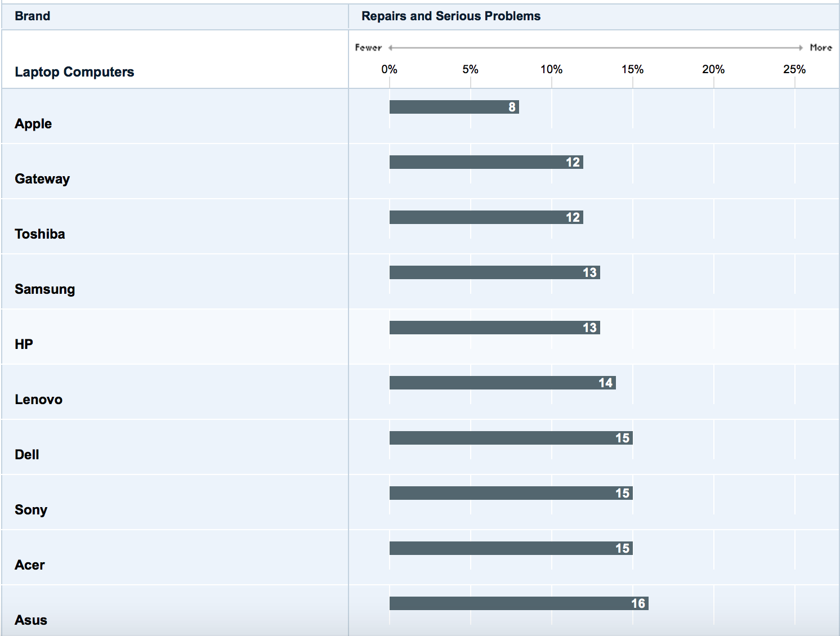Screen dimensions: 840x636
Task: Click the Samsung bar showing 13
Action: pyautogui.click(x=495, y=272)
